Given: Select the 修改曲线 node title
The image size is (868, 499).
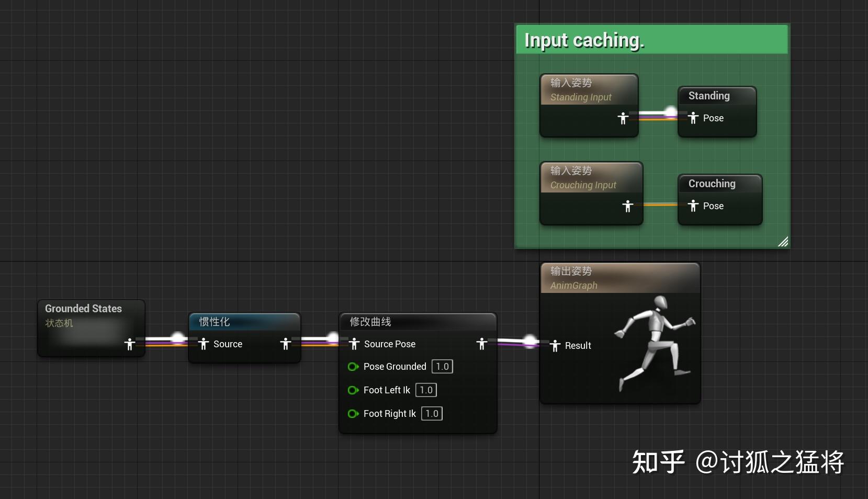Looking at the screenshot, I should (370, 322).
